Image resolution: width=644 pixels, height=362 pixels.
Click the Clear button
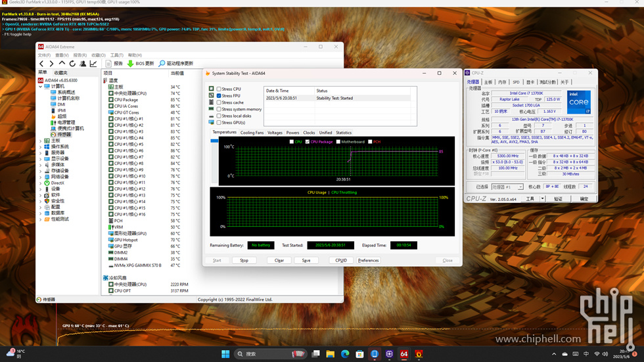tap(279, 260)
